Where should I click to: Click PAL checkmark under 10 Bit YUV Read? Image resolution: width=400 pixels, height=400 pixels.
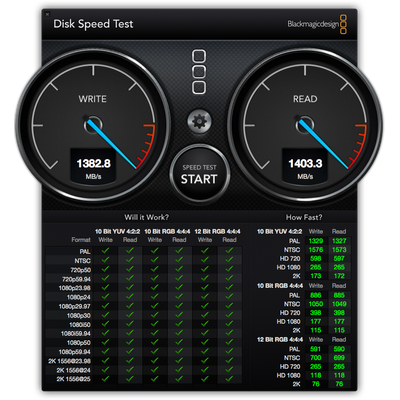point(130,251)
